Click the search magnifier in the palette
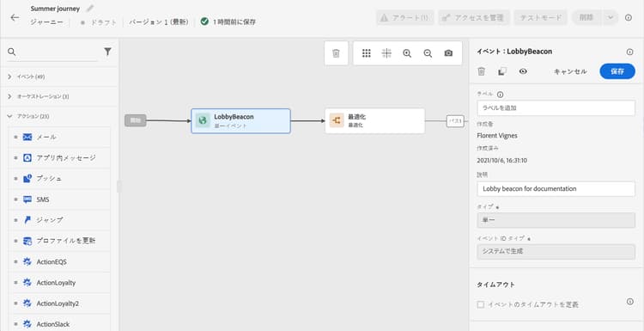Image resolution: width=644 pixels, height=331 pixels. click(x=11, y=52)
